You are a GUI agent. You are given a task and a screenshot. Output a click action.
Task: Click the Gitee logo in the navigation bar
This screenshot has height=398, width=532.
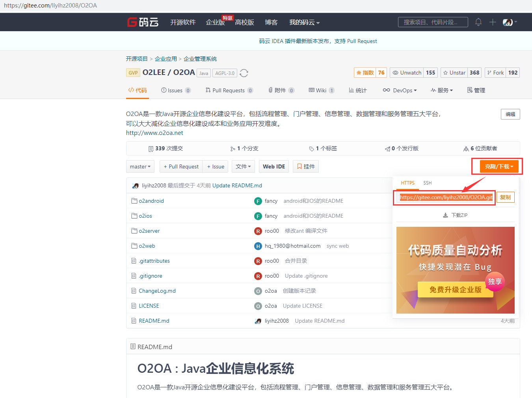(143, 22)
